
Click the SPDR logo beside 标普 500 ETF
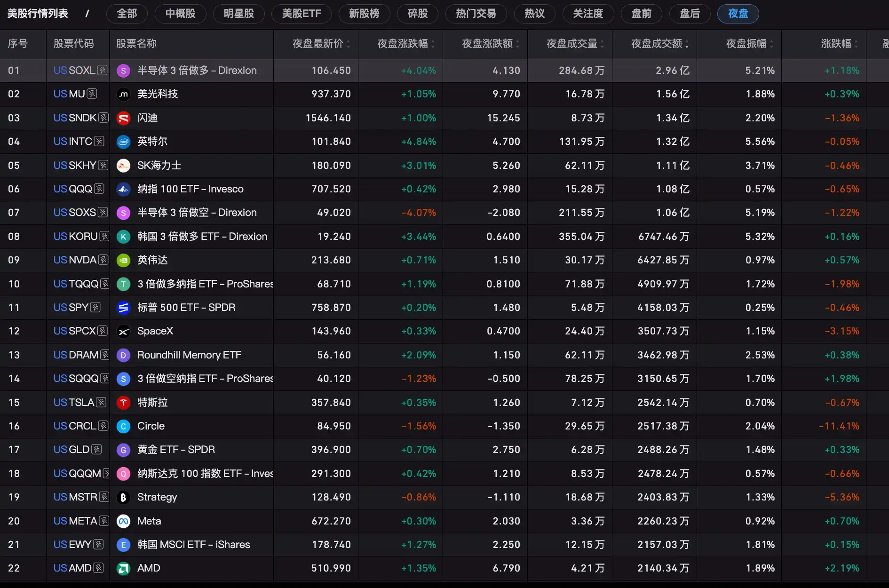[x=123, y=308]
